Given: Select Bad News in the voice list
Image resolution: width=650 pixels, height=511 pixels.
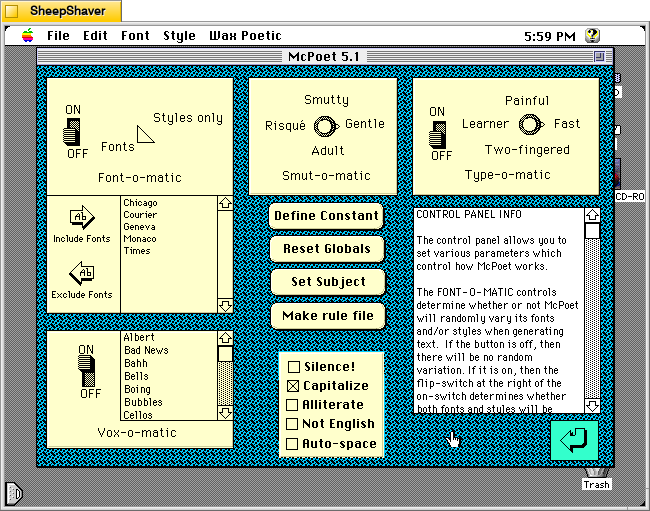Looking at the screenshot, I should coord(169,350).
